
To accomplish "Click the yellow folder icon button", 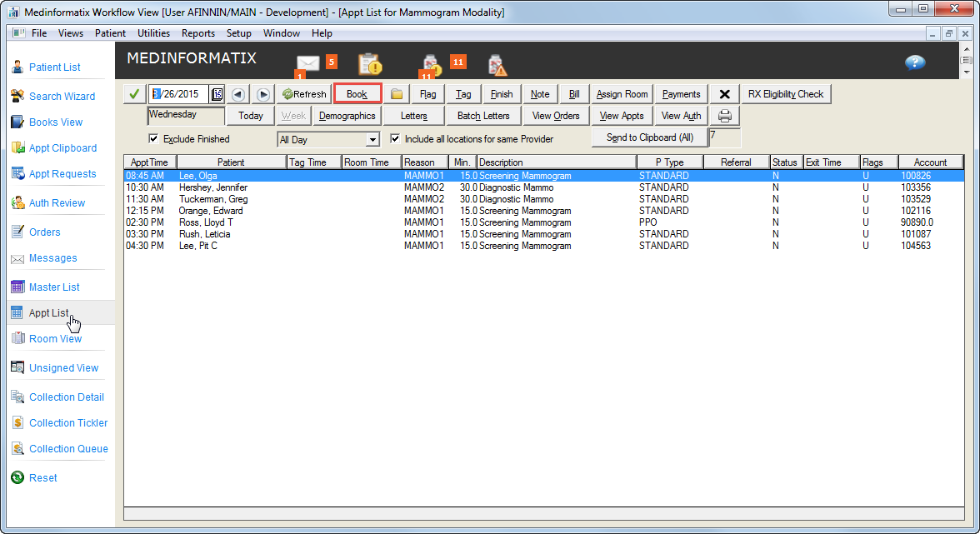I will (x=397, y=94).
